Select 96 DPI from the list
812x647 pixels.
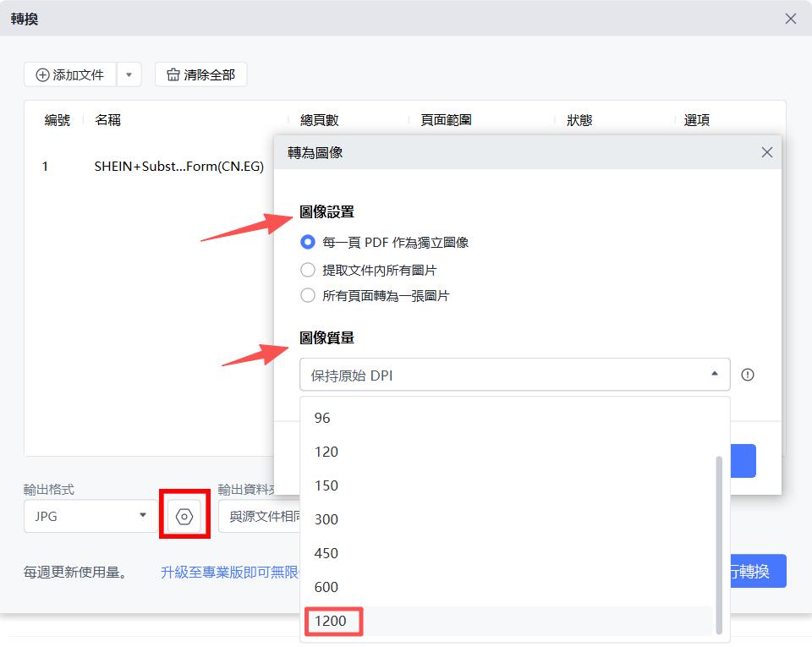[x=321, y=418]
